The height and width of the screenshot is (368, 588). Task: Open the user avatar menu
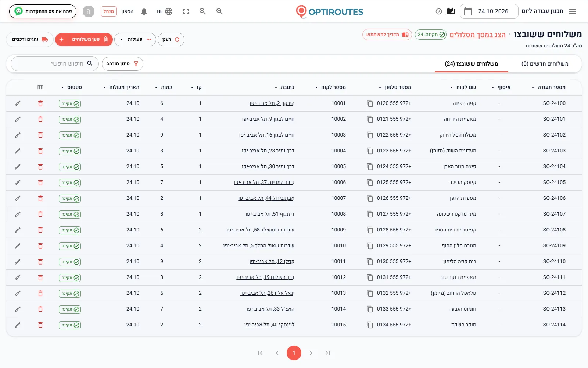[88, 11]
